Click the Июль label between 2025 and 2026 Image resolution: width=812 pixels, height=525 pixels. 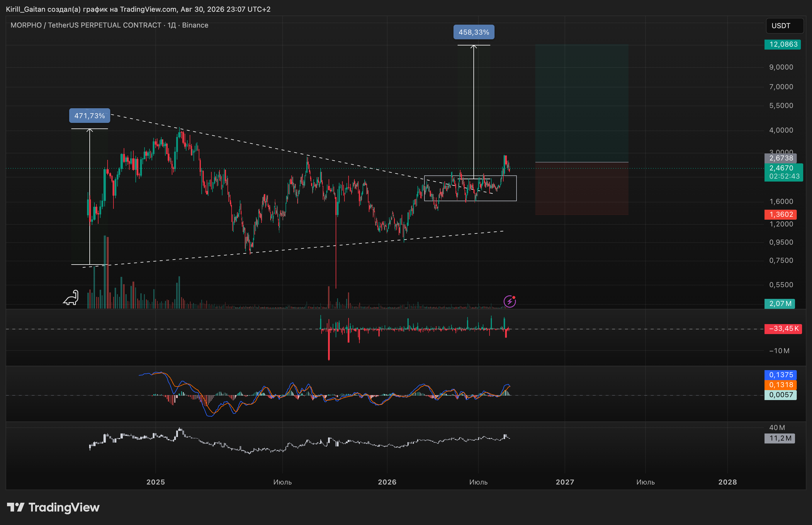pos(283,482)
